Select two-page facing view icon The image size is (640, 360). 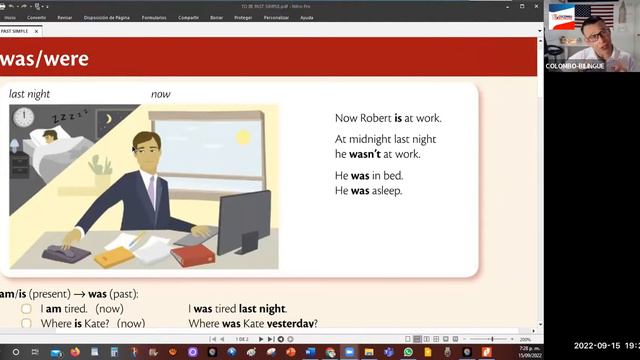click(x=427, y=339)
